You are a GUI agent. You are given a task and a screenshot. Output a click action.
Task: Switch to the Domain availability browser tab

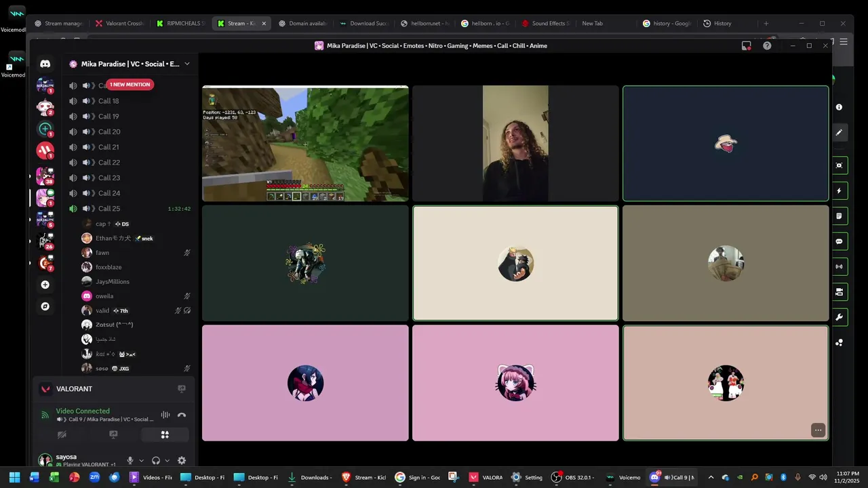pos(302,23)
